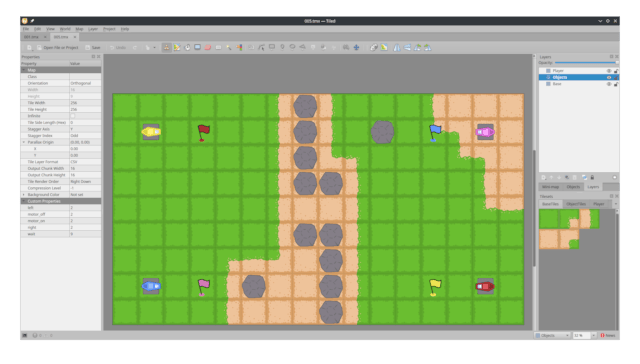Expand the Parallax Origin property
Viewport: 640px width, 364px height.
[24, 142]
